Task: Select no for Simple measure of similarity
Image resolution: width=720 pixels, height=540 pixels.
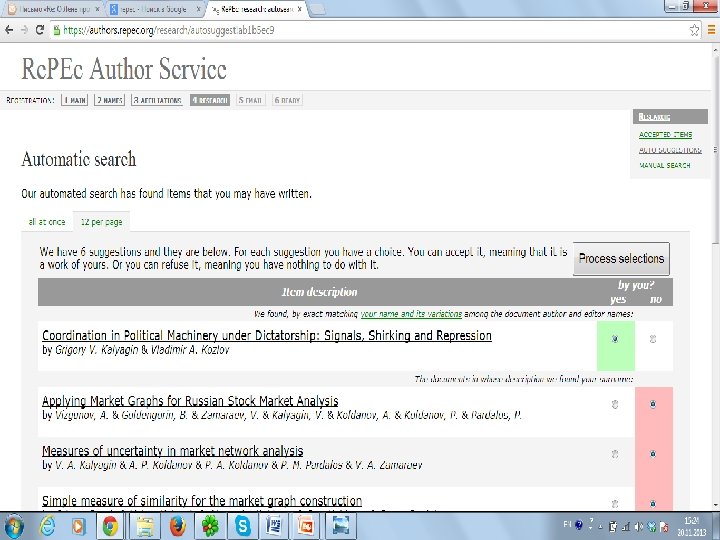Action: (x=653, y=504)
